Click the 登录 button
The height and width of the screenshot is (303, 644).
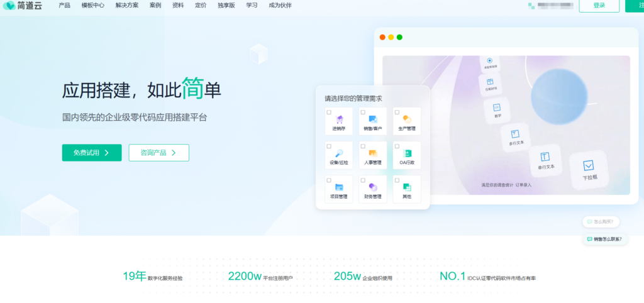click(599, 5)
